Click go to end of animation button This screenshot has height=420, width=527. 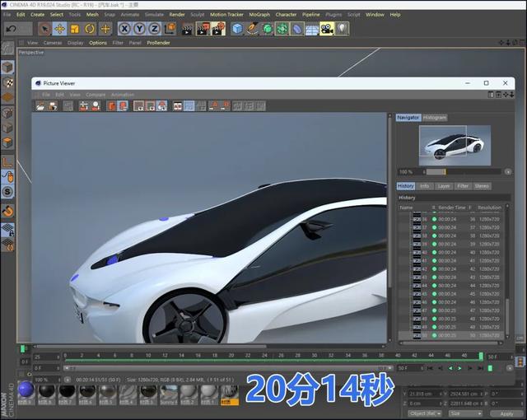tap(480, 368)
